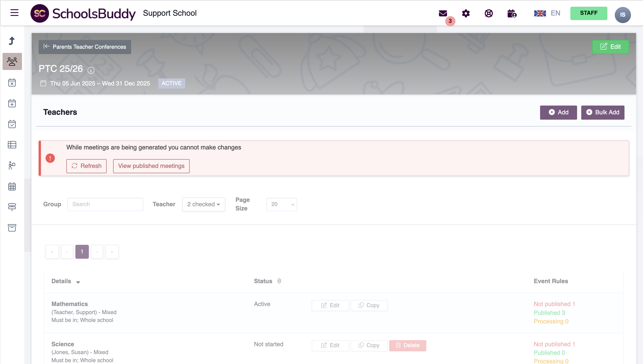Click the signpost sidebar icon
Screen dimensions: 643x364
[12, 207]
